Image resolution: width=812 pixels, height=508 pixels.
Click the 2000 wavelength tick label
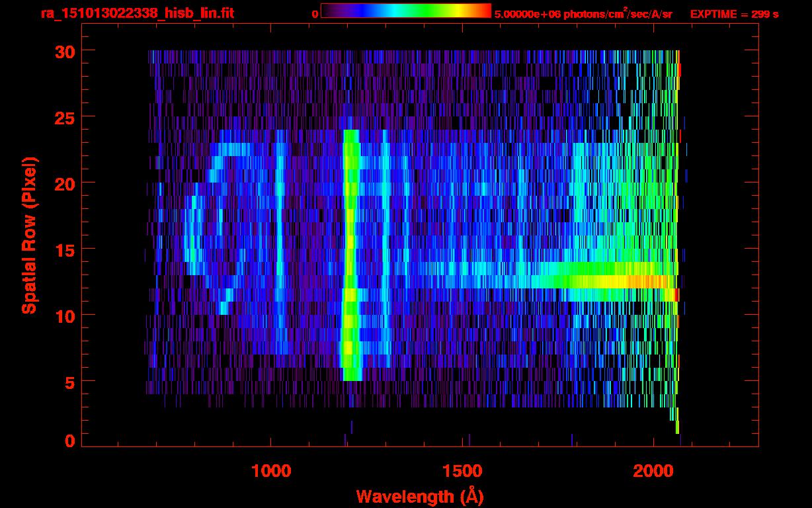653,471
